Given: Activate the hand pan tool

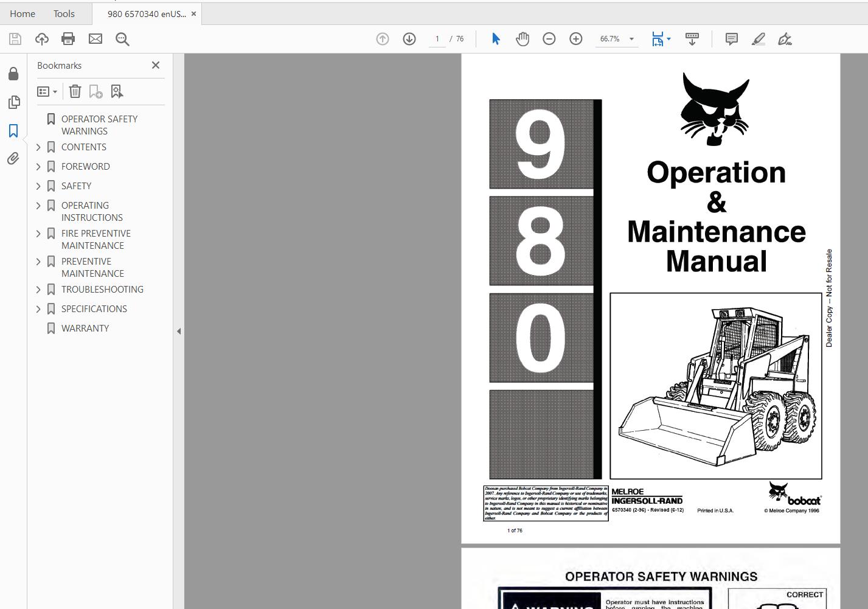Looking at the screenshot, I should pyautogui.click(x=523, y=39).
